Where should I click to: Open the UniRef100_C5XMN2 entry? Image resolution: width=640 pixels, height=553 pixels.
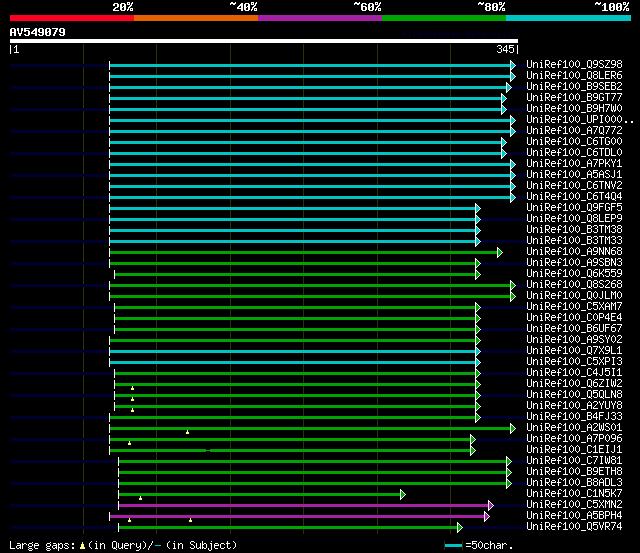click(x=574, y=505)
